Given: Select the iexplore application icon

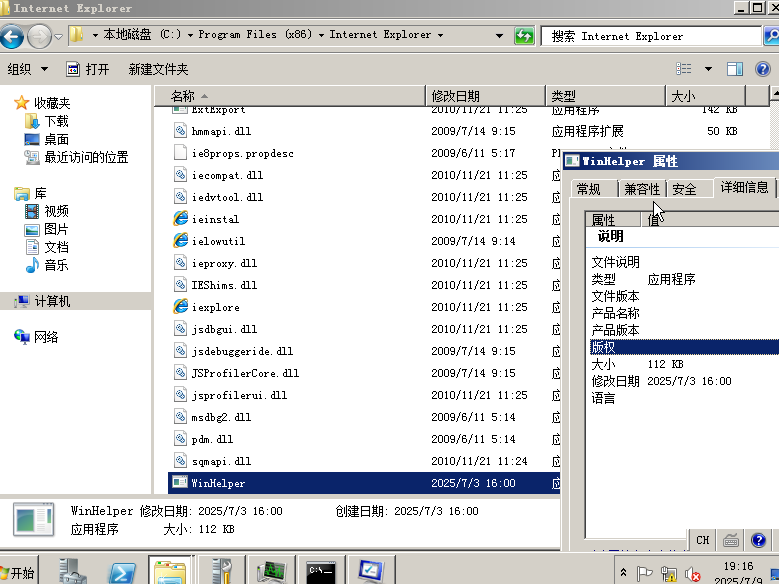Looking at the screenshot, I should (180, 307).
